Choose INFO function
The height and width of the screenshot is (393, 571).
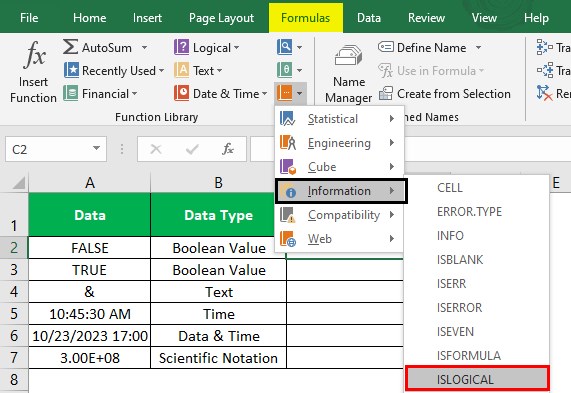pos(477,236)
